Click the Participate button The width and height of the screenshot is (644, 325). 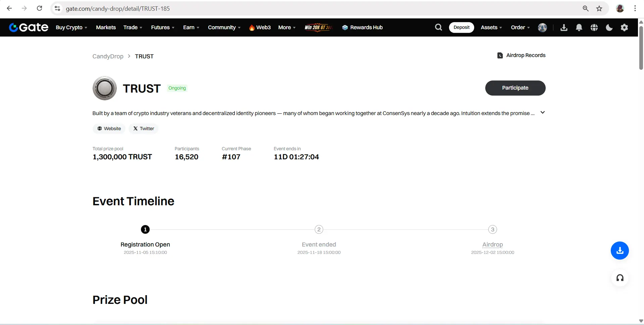(515, 88)
